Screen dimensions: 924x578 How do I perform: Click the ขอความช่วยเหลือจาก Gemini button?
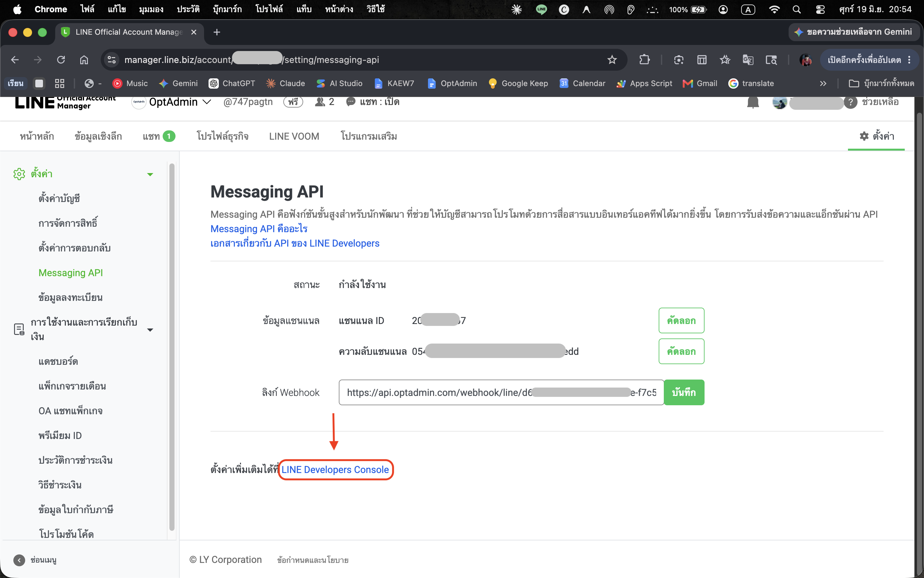pos(853,32)
